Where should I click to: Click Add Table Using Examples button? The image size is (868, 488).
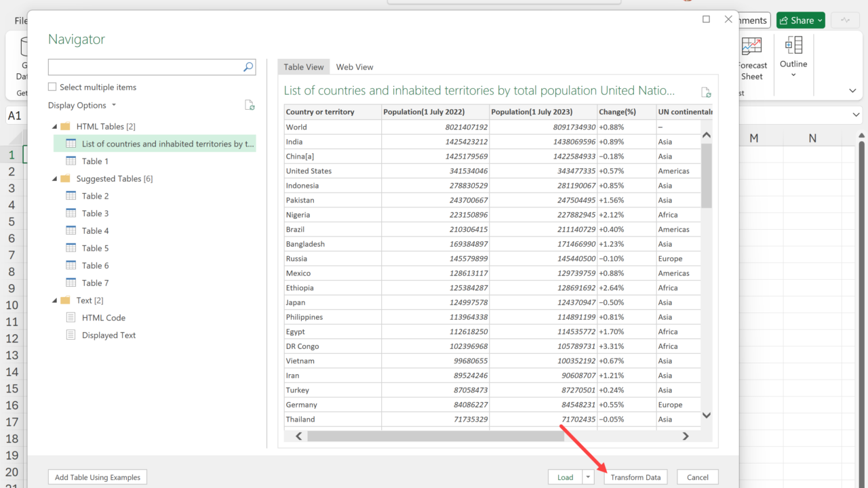98,477
